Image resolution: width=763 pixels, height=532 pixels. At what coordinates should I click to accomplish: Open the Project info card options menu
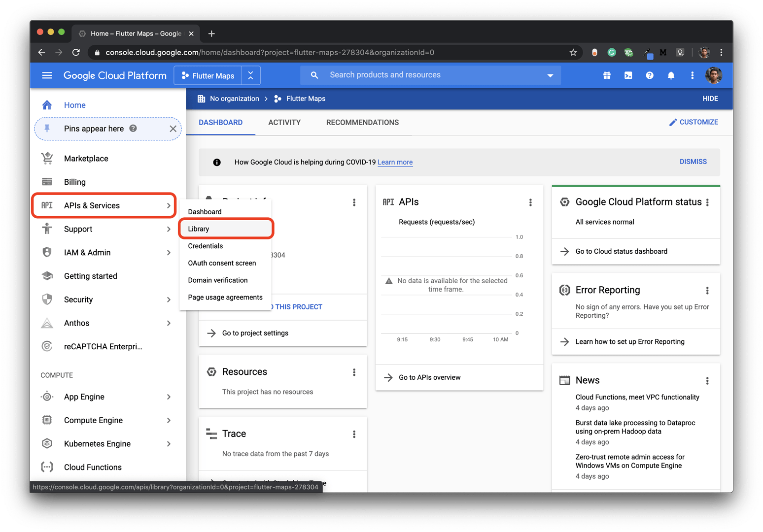354,202
